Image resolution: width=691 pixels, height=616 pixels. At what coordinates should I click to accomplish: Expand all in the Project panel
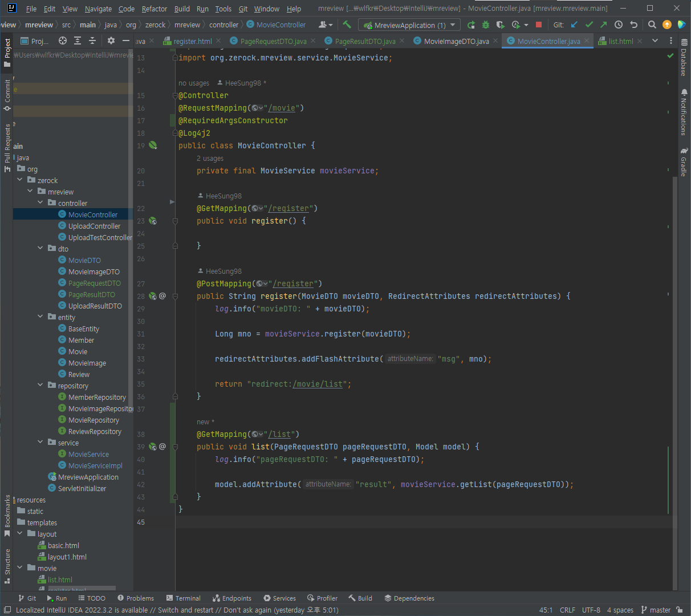pyautogui.click(x=78, y=40)
